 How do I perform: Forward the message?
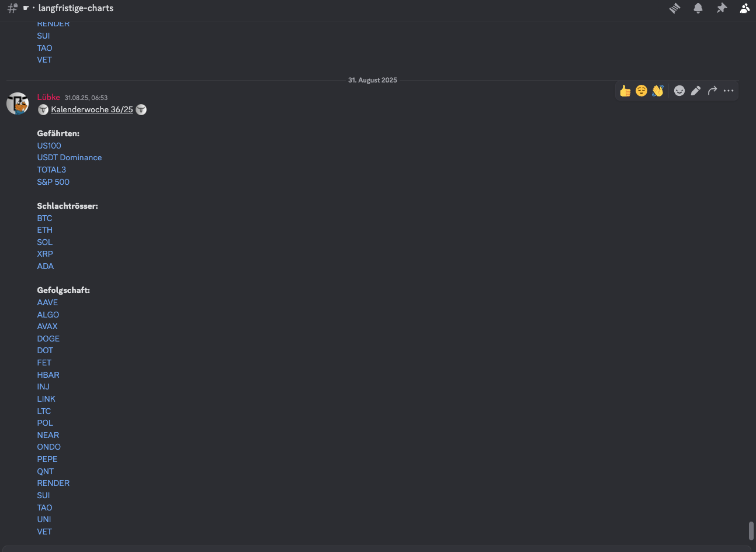point(712,91)
